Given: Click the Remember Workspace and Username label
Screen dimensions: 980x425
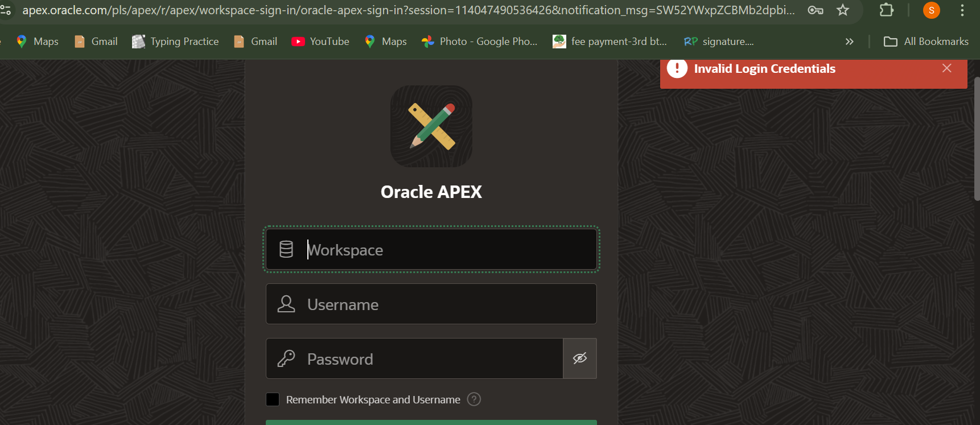Looking at the screenshot, I should pyautogui.click(x=373, y=400).
